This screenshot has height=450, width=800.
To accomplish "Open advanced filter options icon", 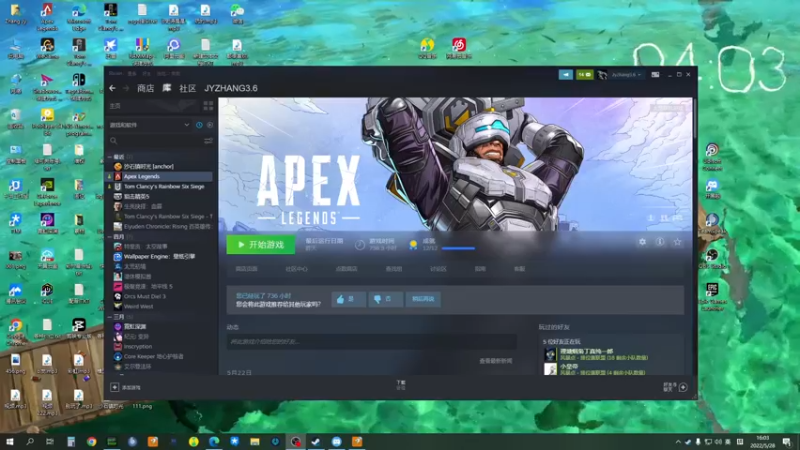I will tap(208, 141).
